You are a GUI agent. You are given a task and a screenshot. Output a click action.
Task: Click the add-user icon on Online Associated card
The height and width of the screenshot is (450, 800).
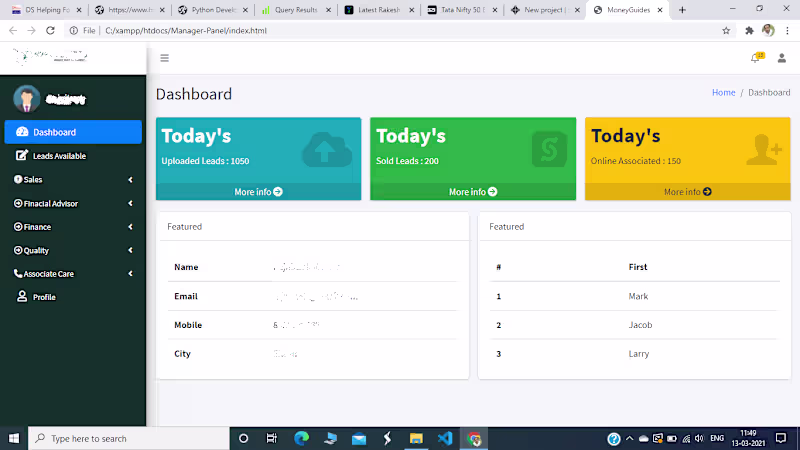tap(764, 149)
